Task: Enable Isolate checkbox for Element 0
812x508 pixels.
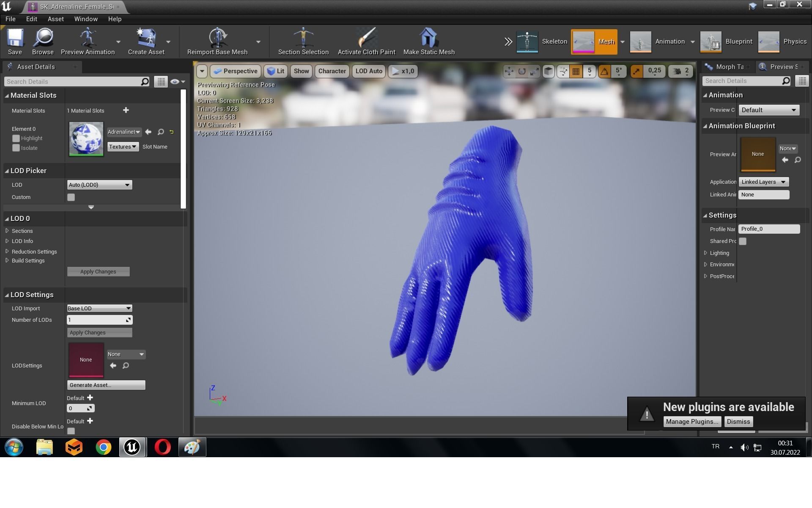Action: click(16, 148)
